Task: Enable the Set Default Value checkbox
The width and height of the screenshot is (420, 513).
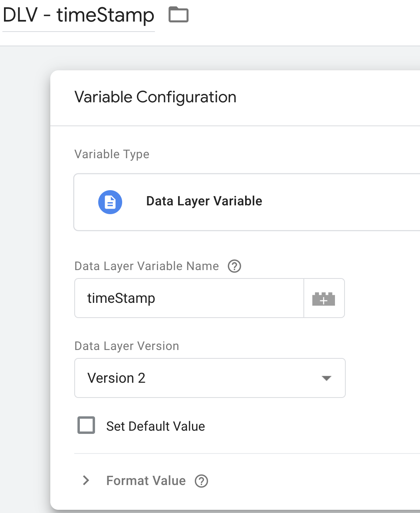Action: 86,425
